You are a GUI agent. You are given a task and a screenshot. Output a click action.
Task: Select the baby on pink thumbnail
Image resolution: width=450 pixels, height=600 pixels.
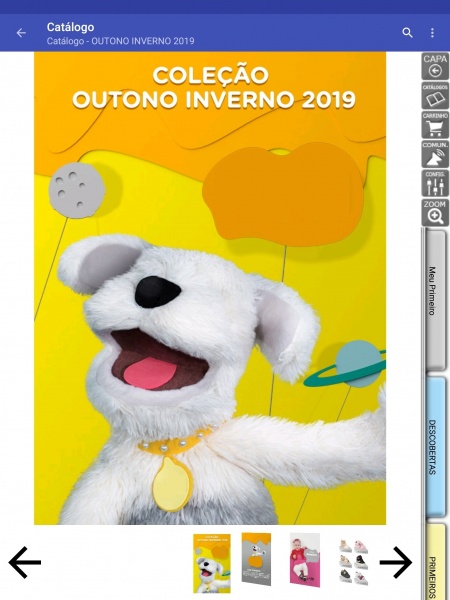pos(305,560)
